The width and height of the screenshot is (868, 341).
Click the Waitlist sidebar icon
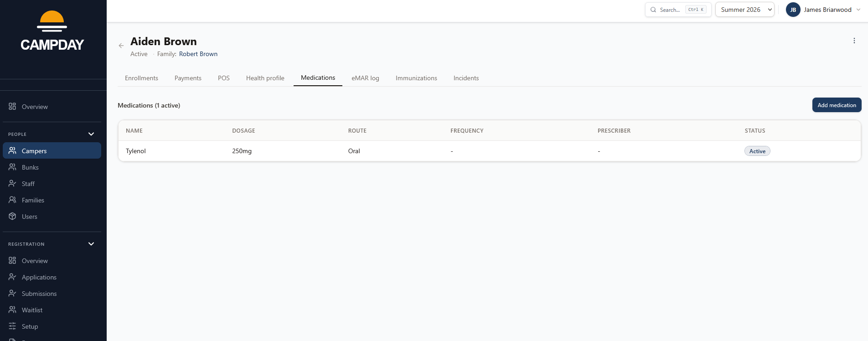(12, 310)
